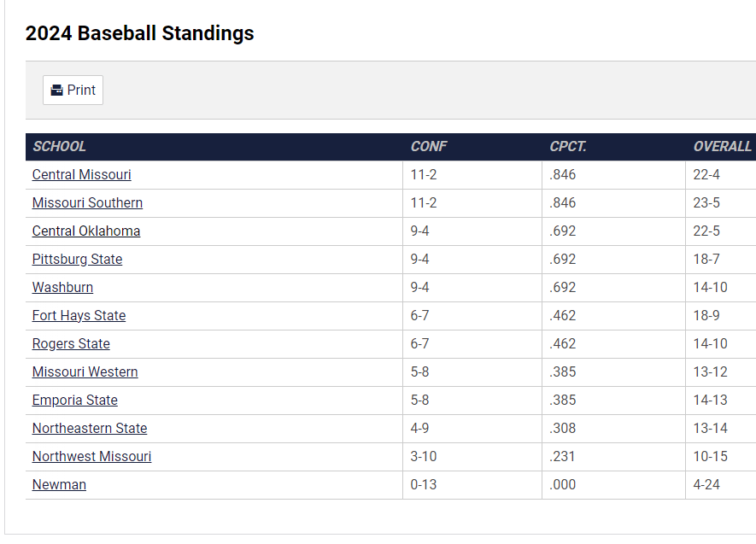
Task: Click the printer icon in Print button
Action: click(57, 91)
